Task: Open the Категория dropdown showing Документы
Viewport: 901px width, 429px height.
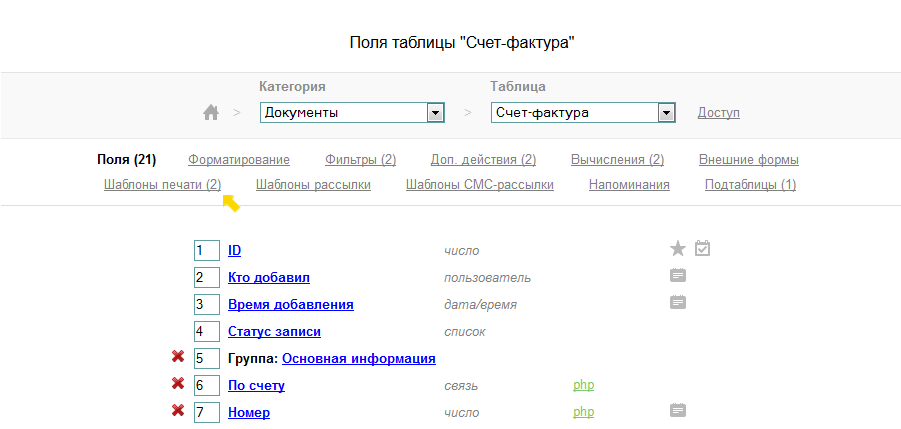Action: coord(351,113)
